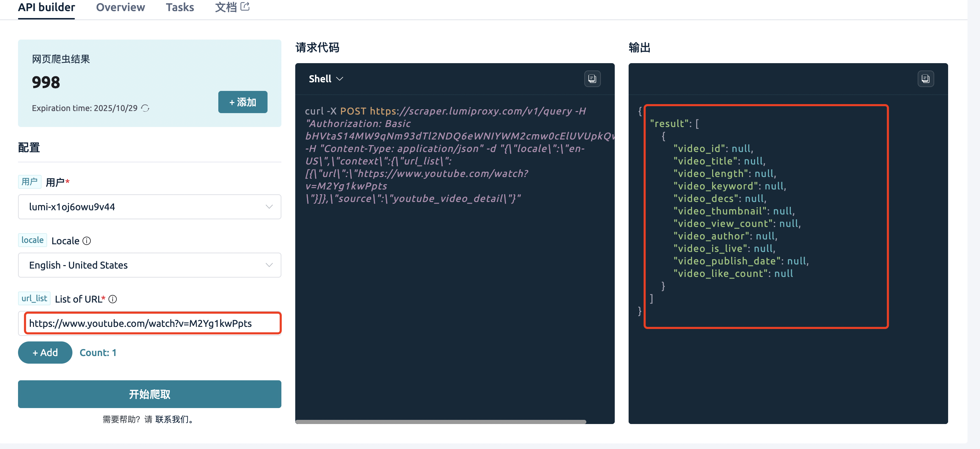Open the external link icon beside 文档

tap(245, 7)
